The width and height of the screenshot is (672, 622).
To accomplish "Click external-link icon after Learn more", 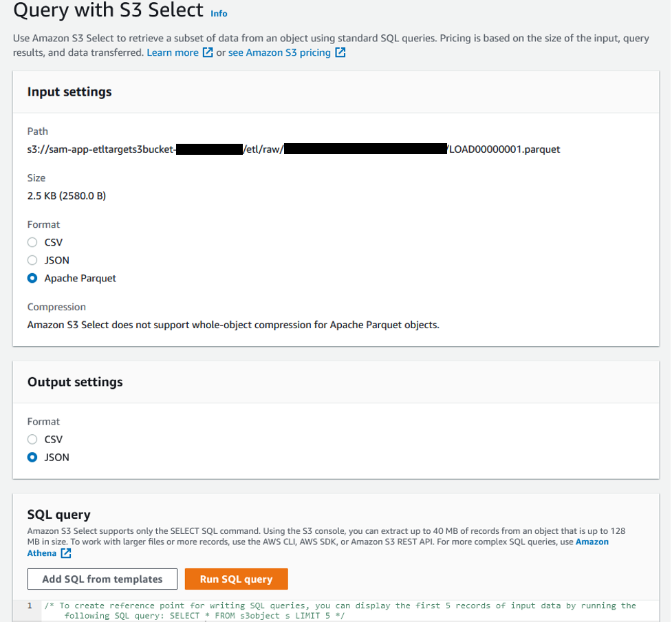I will [208, 52].
